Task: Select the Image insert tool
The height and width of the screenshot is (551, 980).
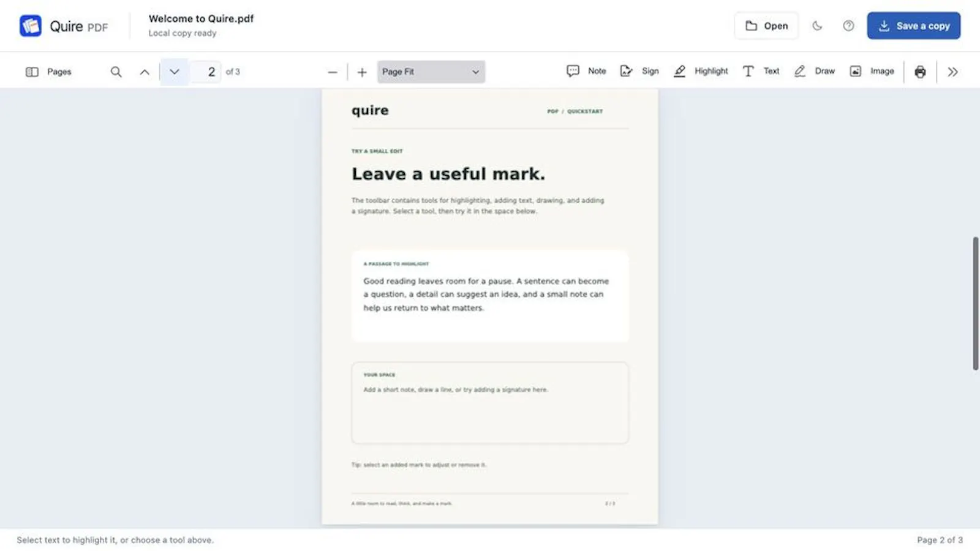Action: coord(872,71)
